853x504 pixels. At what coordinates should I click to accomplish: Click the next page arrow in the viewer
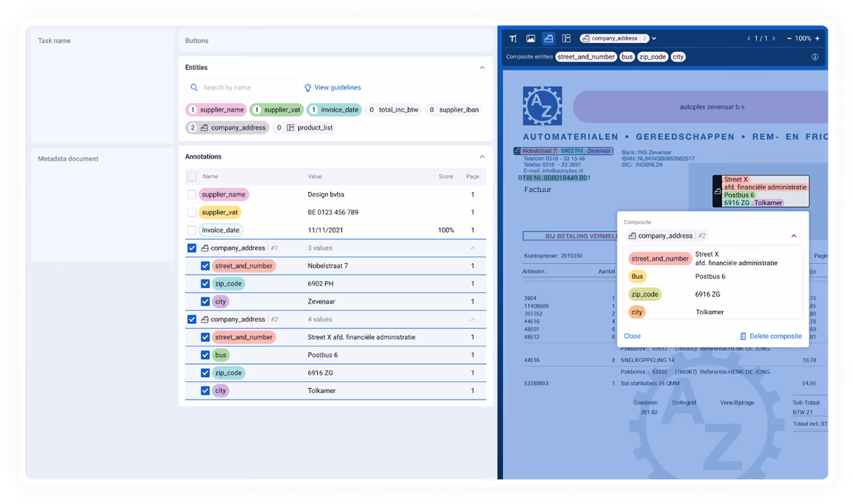(774, 38)
